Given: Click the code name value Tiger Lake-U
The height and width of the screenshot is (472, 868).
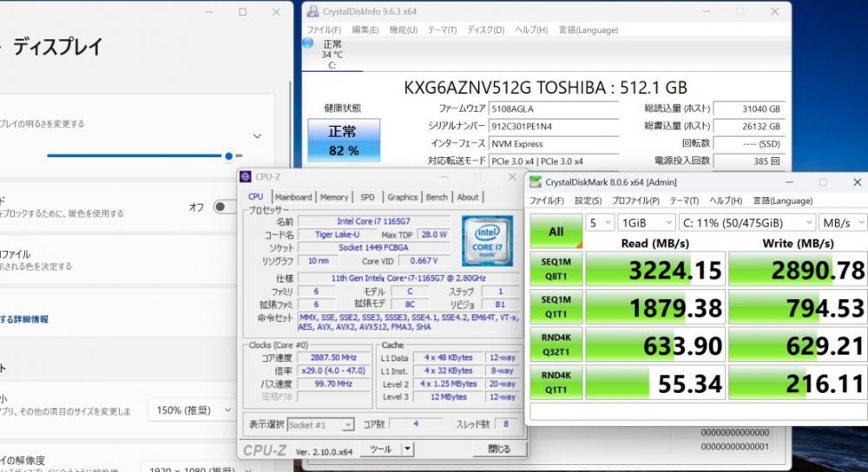Looking at the screenshot, I should [337, 234].
